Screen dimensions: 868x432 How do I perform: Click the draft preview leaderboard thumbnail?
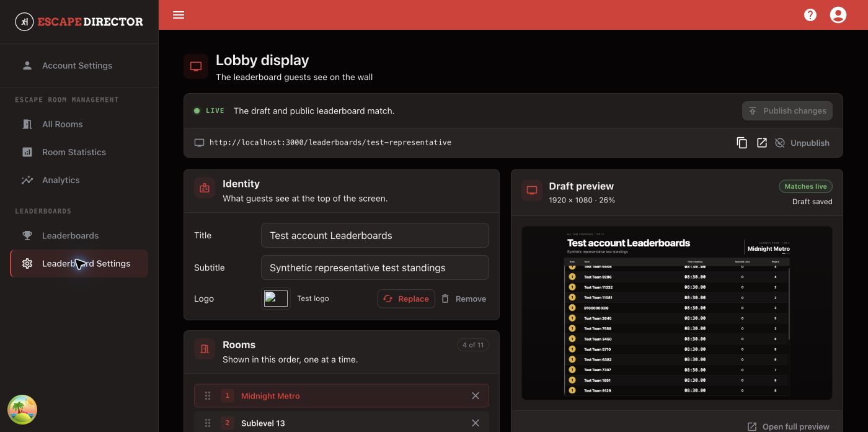pos(677,313)
